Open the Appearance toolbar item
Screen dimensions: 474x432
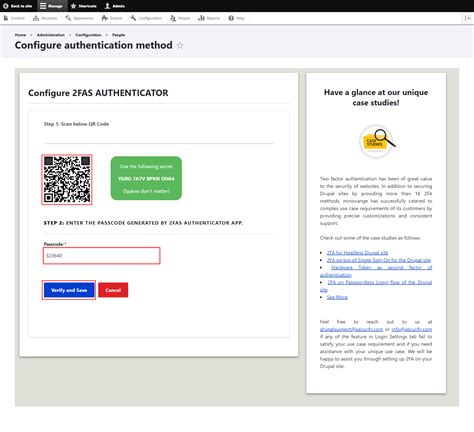click(79, 18)
